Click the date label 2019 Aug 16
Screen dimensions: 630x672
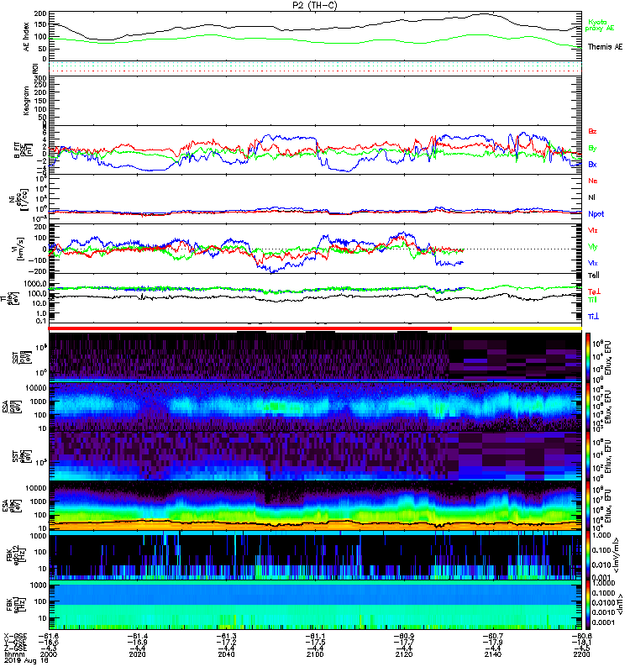click(26, 660)
